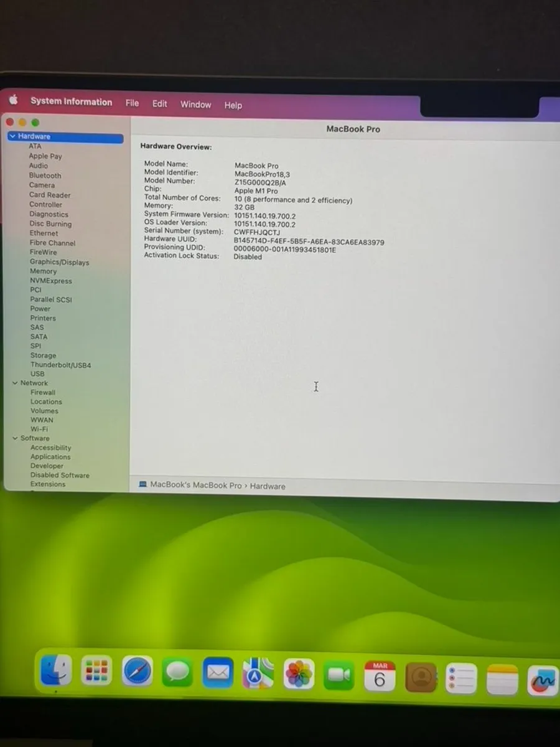Select ATA in sidebar
This screenshot has height=747, width=560.
[35, 146]
